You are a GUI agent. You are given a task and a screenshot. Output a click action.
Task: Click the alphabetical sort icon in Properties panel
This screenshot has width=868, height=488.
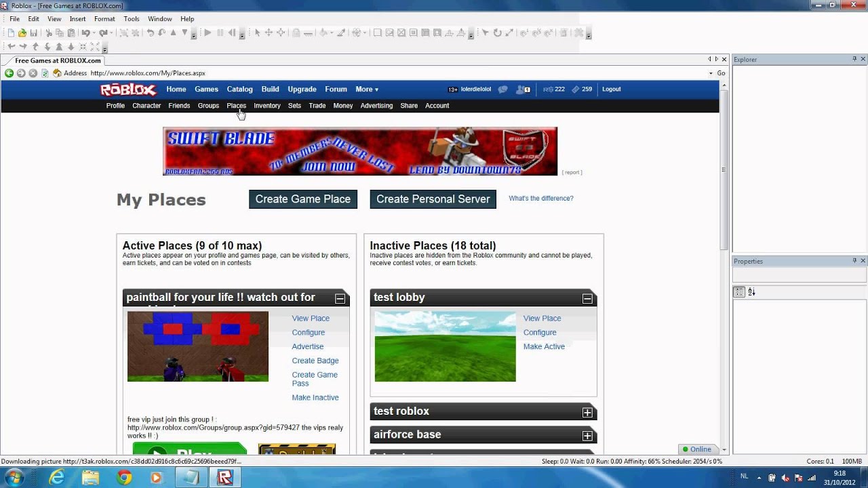(751, 292)
